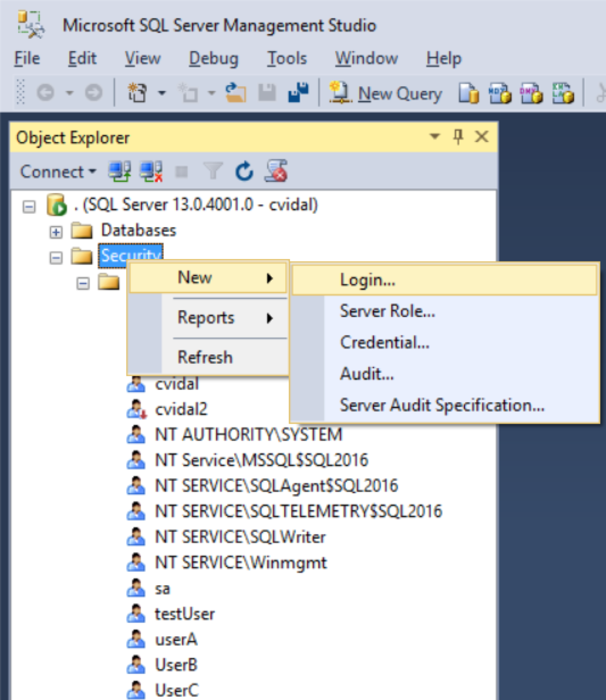This screenshot has height=700, width=606.
Task: Open the View menu
Action: click(x=143, y=59)
